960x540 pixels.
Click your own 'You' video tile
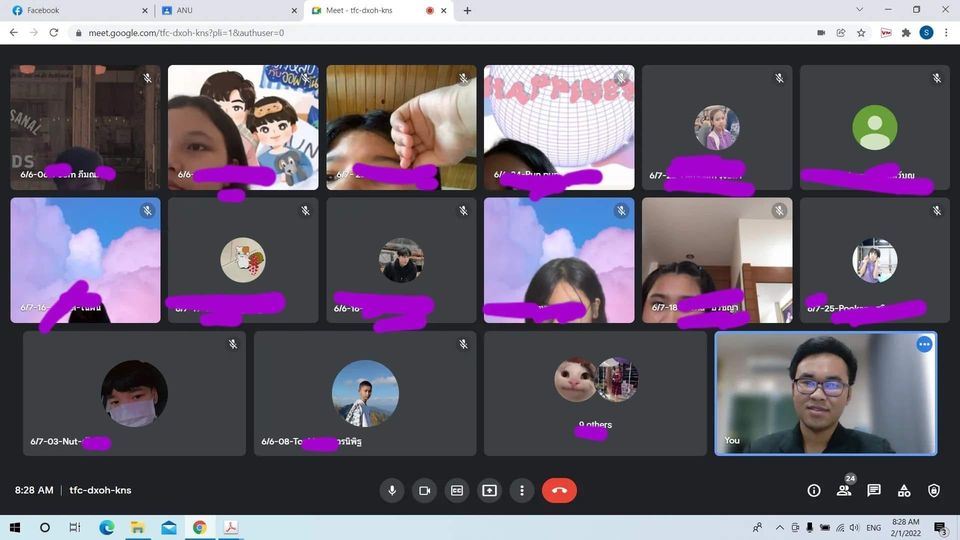coord(826,394)
